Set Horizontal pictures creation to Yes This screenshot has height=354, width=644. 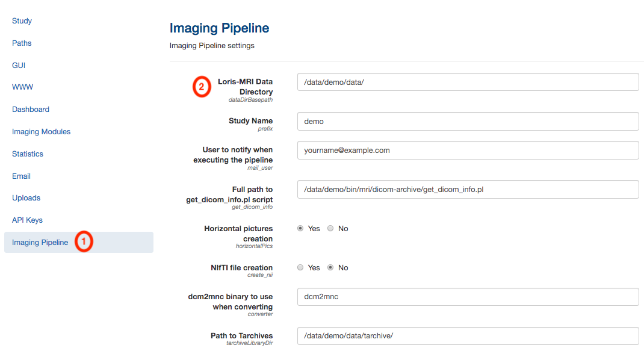pyautogui.click(x=300, y=228)
